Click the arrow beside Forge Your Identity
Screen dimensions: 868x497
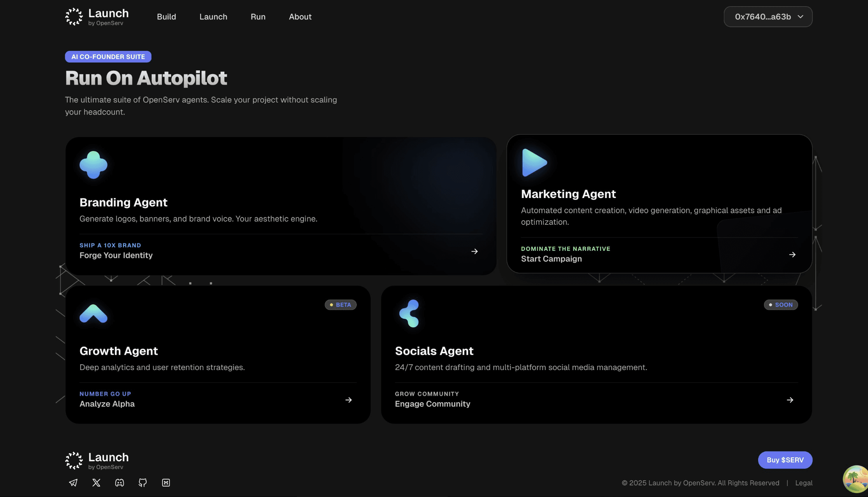pos(474,252)
